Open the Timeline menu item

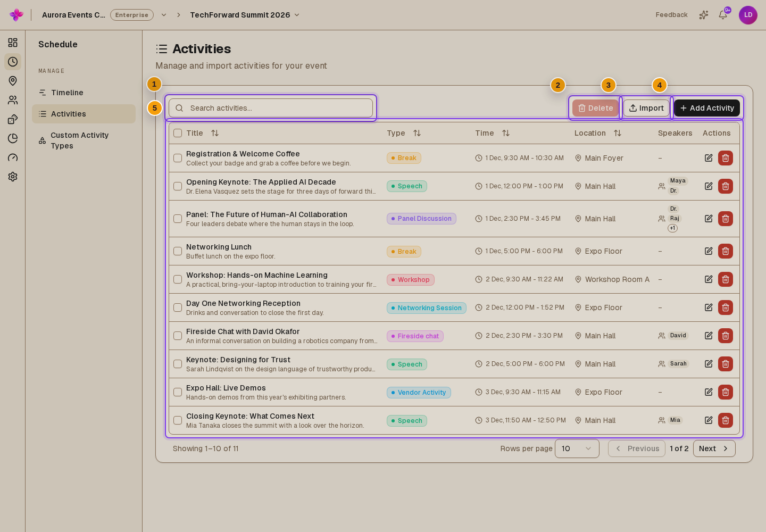(84, 93)
